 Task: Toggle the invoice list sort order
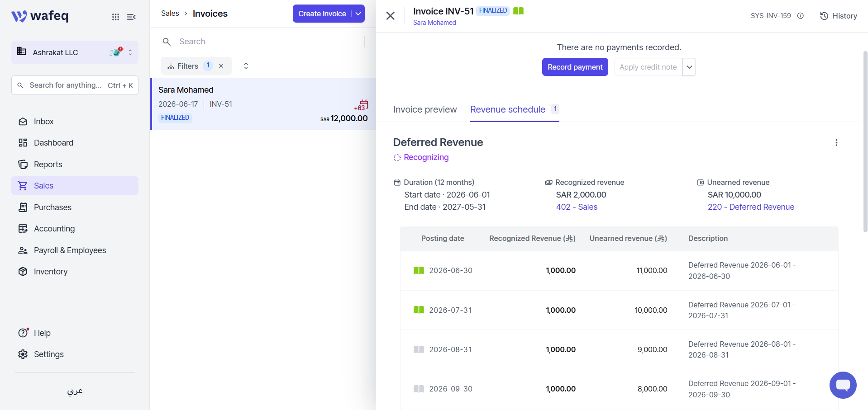246,66
